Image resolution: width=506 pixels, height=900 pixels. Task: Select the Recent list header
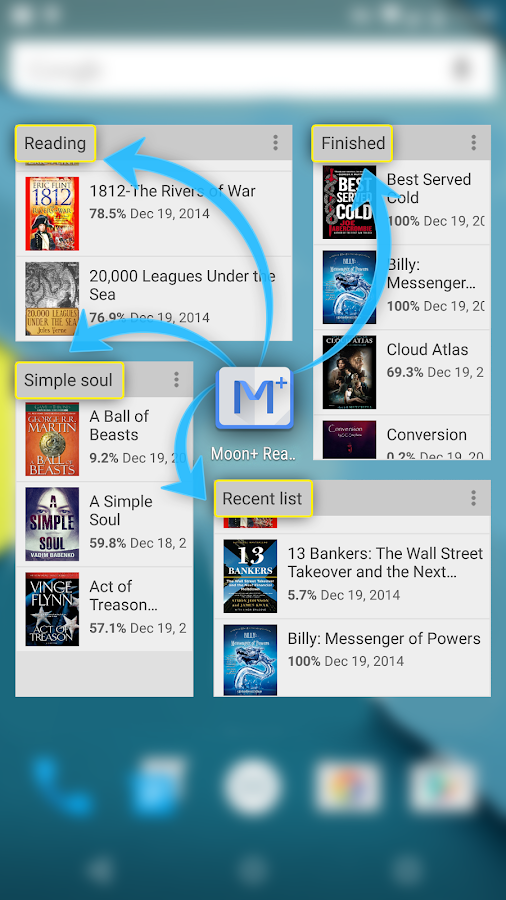(263, 499)
